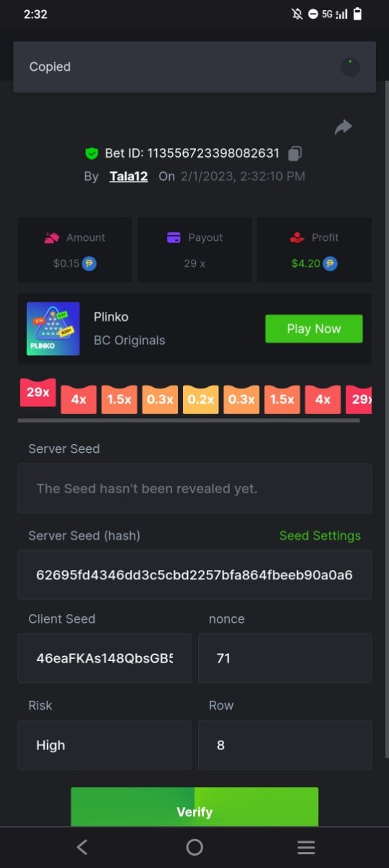Tap the Amount coin icon
This screenshot has width=389, height=868.
click(x=90, y=263)
